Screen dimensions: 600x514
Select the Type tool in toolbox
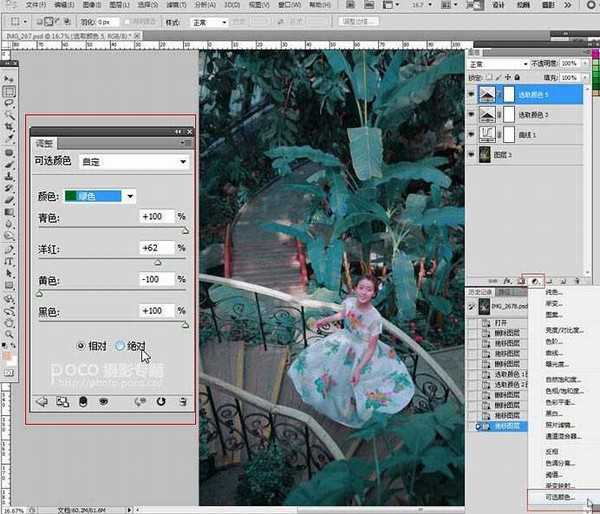point(9,259)
